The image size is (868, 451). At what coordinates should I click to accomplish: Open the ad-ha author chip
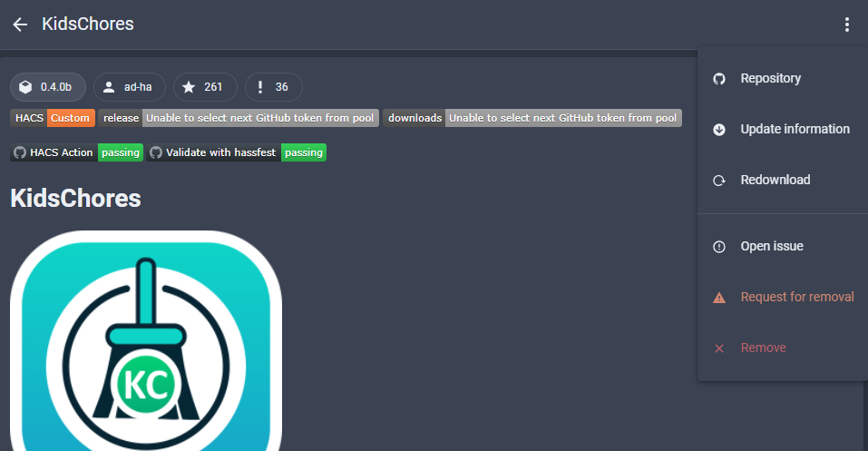130,87
